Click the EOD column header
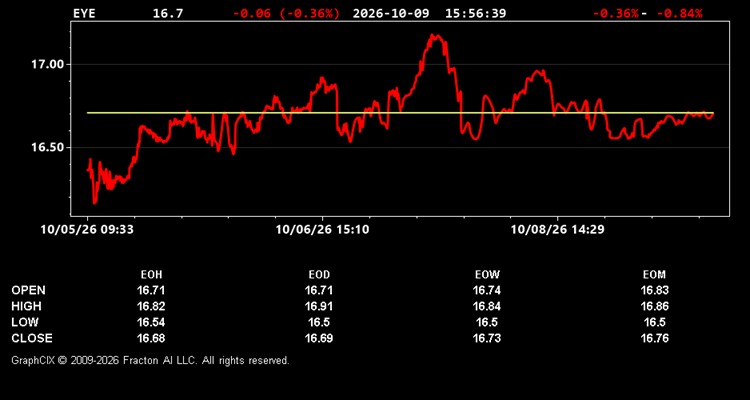This screenshot has height=400, width=750. pos(319,275)
